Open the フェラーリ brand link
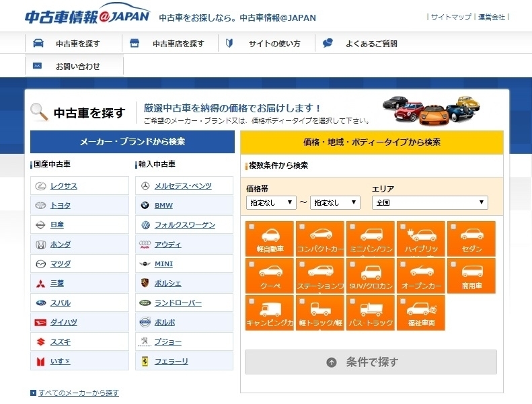Viewport: 532px width, 404px height. pyautogui.click(x=172, y=362)
